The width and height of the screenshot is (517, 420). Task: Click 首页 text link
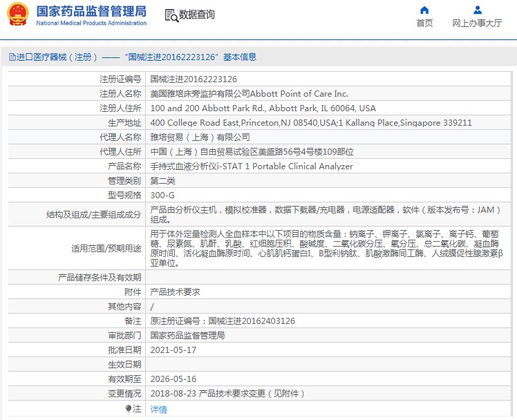tap(424, 23)
